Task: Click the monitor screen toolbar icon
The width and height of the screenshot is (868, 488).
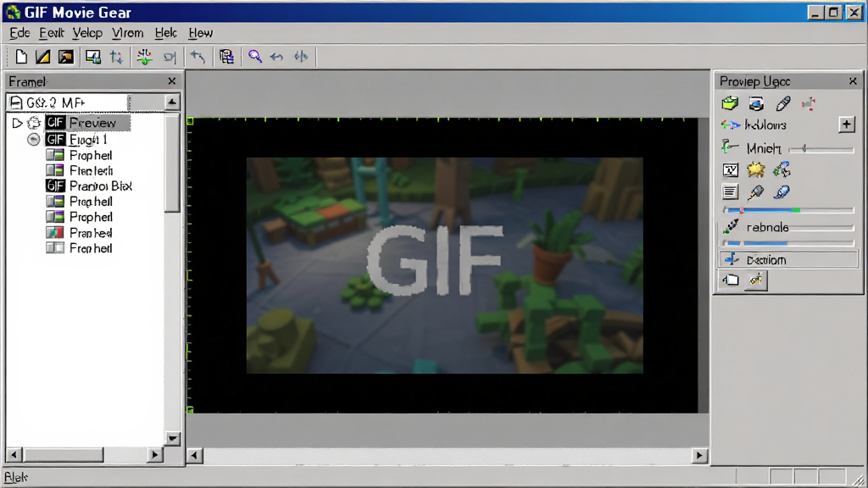Action: (x=92, y=57)
